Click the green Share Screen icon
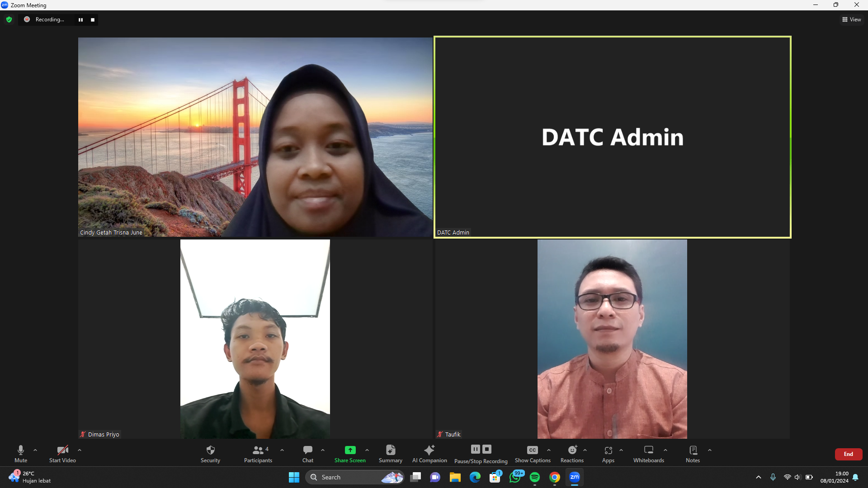868x488 pixels. coord(350,450)
